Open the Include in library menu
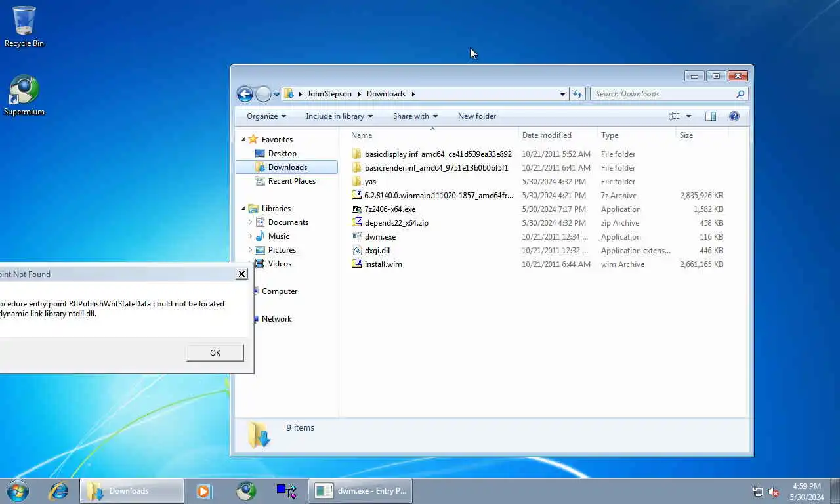 click(x=339, y=116)
